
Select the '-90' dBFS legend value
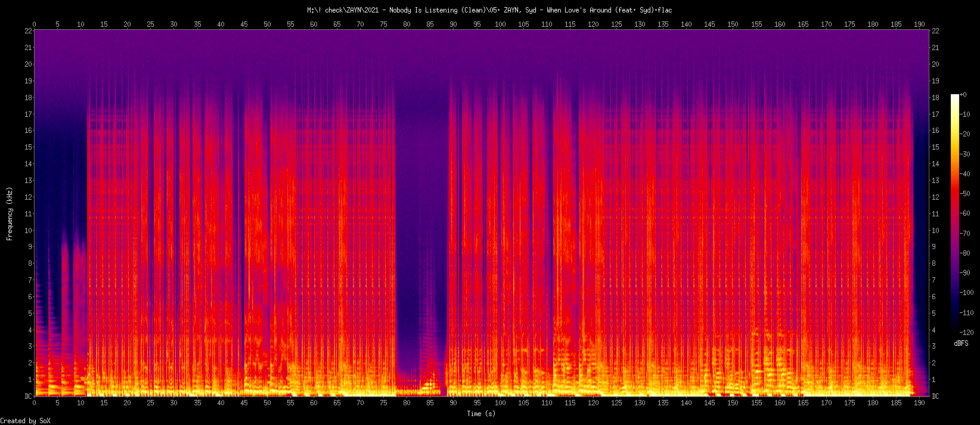tap(965, 273)
